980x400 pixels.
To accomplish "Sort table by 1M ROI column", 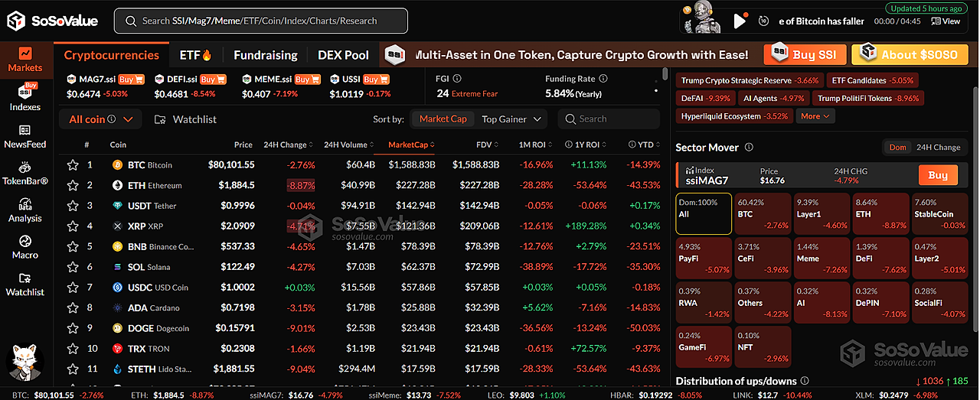I will pyautogui.click(x=536, y=145).
